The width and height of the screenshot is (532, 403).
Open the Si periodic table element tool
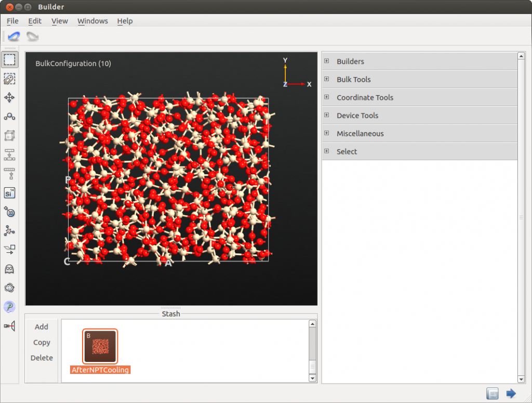point(9,193)
